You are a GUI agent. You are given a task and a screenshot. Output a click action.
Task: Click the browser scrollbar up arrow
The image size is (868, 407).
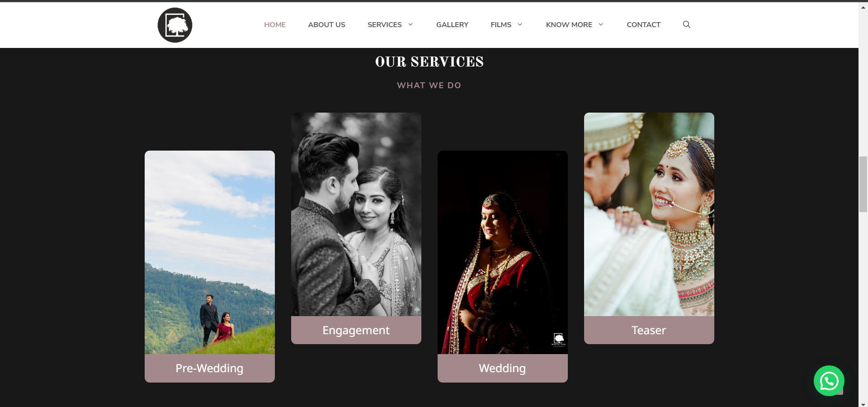(x=863, y=7)
